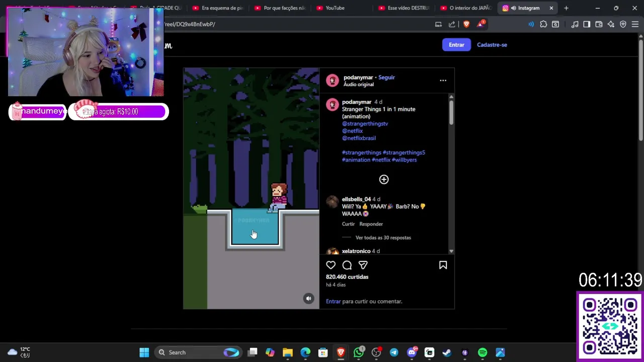Open the Brave VPN shield icon

click(x=623, y=24)
